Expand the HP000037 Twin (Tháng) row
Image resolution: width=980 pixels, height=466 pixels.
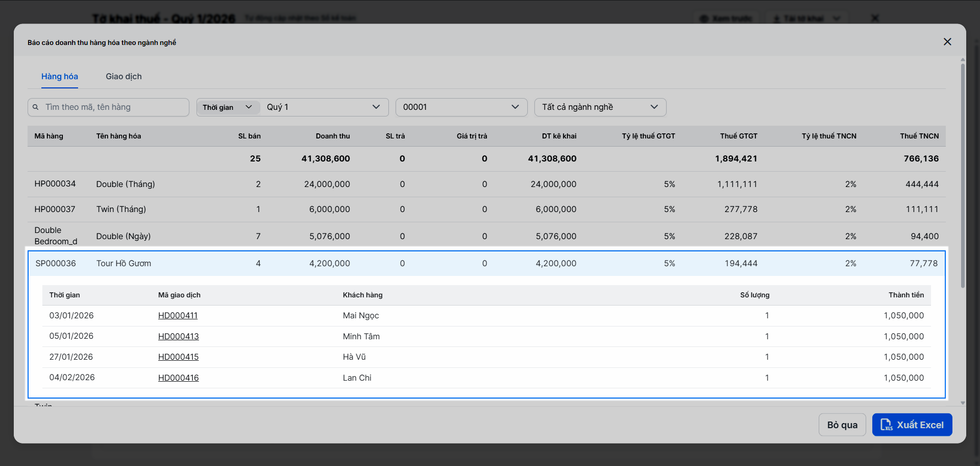(x=486, y=209)
